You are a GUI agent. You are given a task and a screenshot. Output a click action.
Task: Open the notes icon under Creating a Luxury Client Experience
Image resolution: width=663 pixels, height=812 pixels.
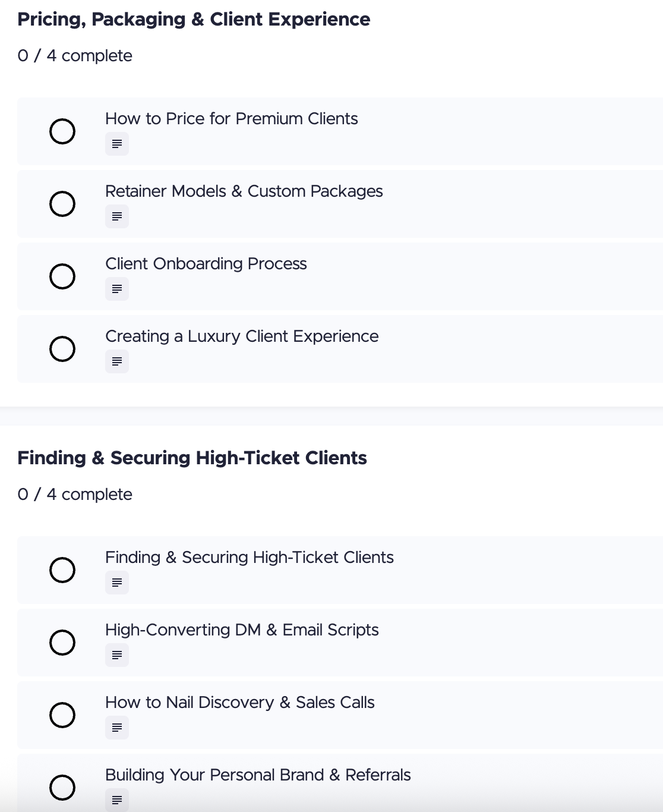pos(116,361)
